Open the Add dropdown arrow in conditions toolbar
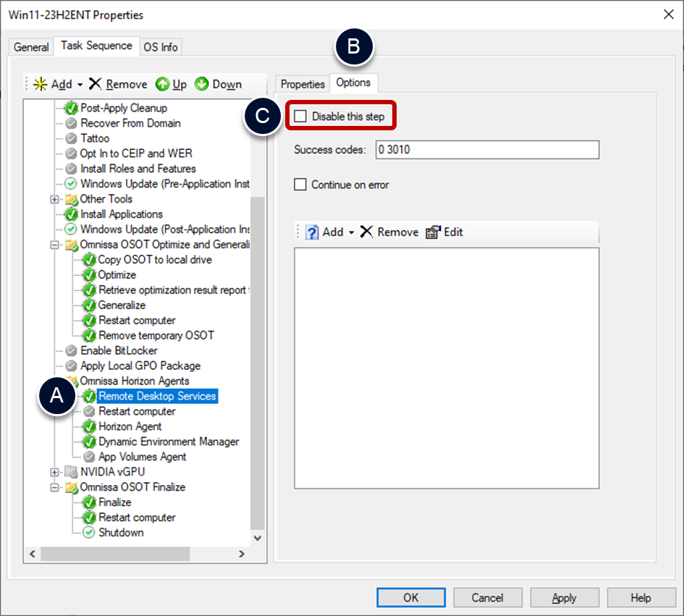Screen dimensions: 684x616 pos(351,232)
